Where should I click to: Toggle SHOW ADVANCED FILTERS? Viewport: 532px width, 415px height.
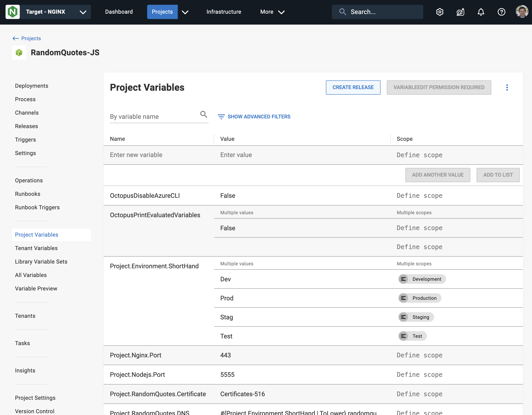click(254, 117)
